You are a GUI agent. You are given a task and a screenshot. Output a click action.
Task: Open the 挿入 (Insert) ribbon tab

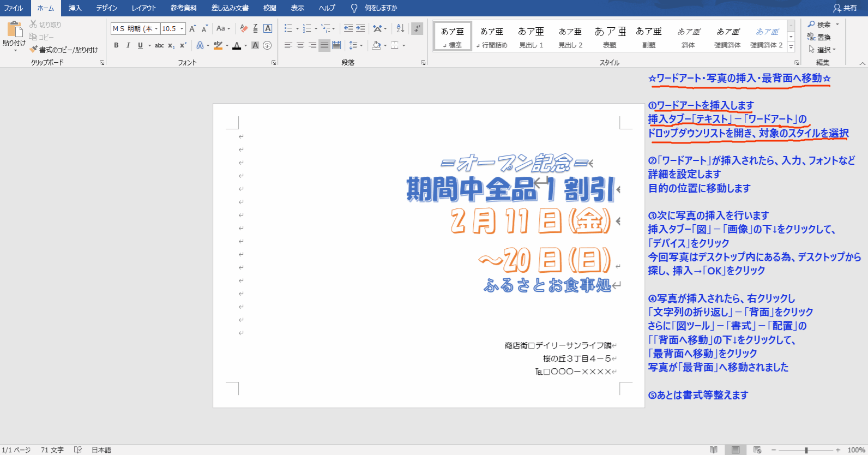pos(75,8)
